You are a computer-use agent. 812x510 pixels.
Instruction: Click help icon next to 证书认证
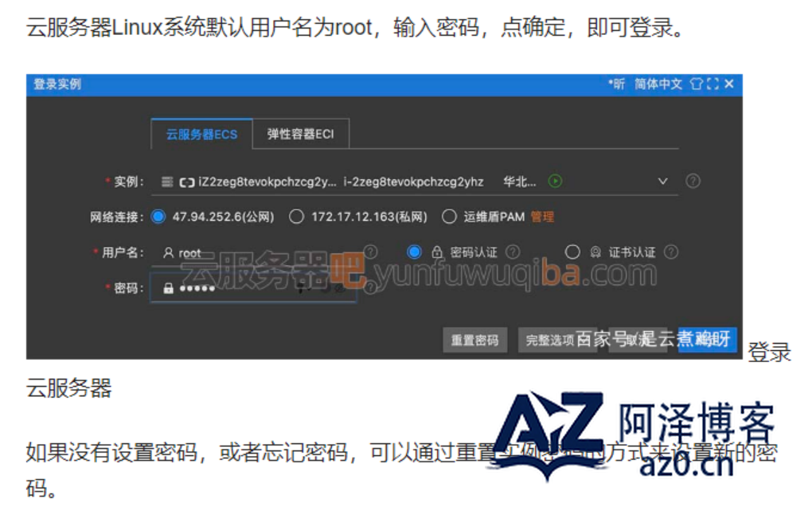coord(671,252)
